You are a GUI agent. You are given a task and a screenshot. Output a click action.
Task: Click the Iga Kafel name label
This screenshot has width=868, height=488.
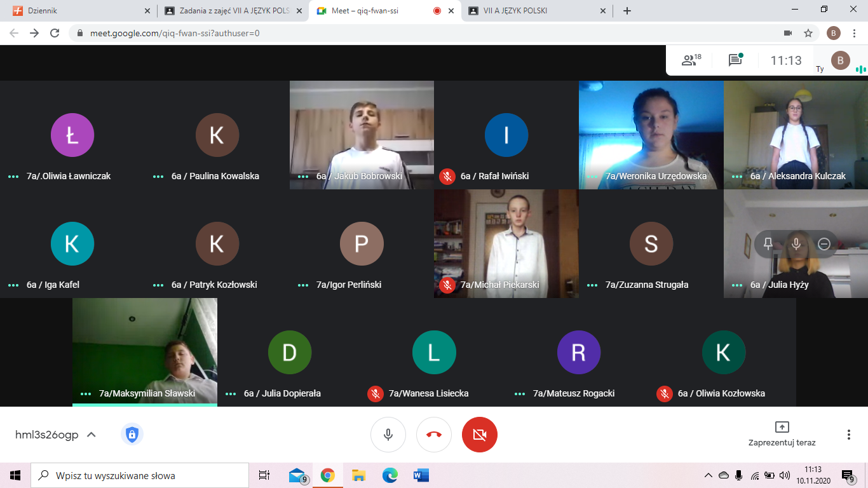(x=53, y=285)
